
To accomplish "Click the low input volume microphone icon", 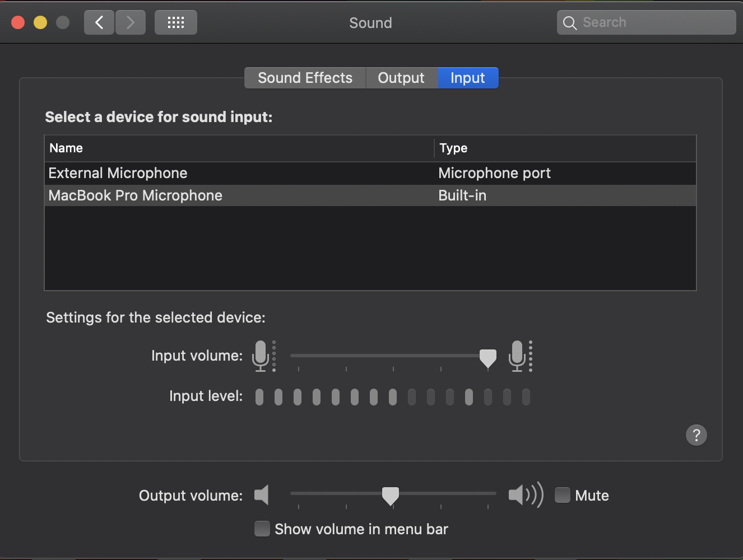I will coord(262,356).
